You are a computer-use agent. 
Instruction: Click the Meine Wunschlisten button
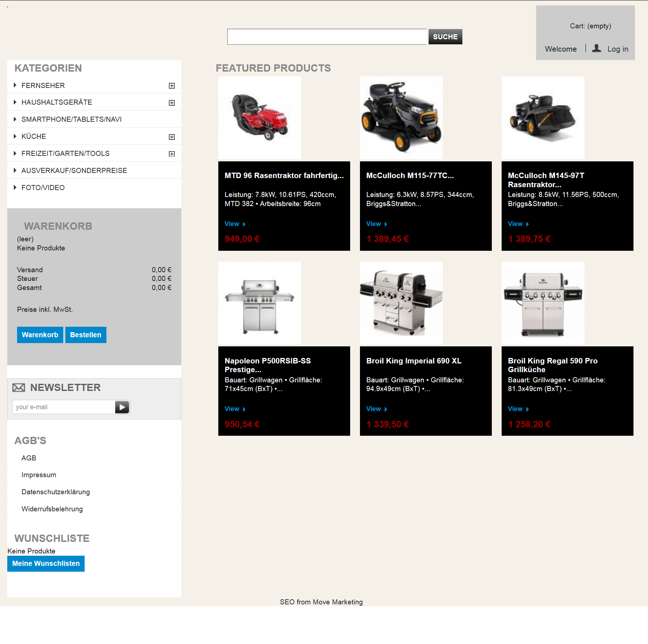[x=46, y=564]
